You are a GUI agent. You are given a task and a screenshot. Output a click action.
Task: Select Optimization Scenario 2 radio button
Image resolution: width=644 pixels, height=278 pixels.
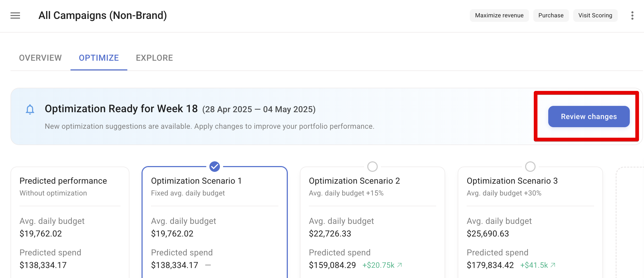point(372,166)
